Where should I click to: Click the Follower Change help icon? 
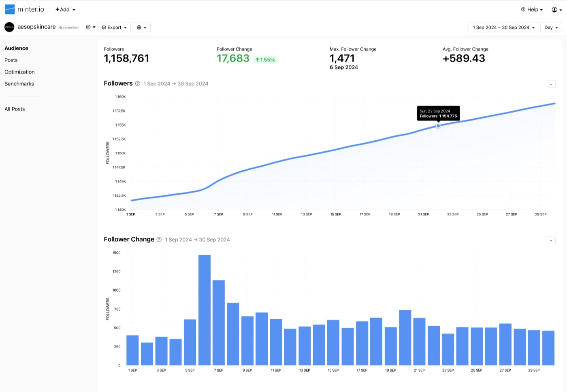point(159,239)
